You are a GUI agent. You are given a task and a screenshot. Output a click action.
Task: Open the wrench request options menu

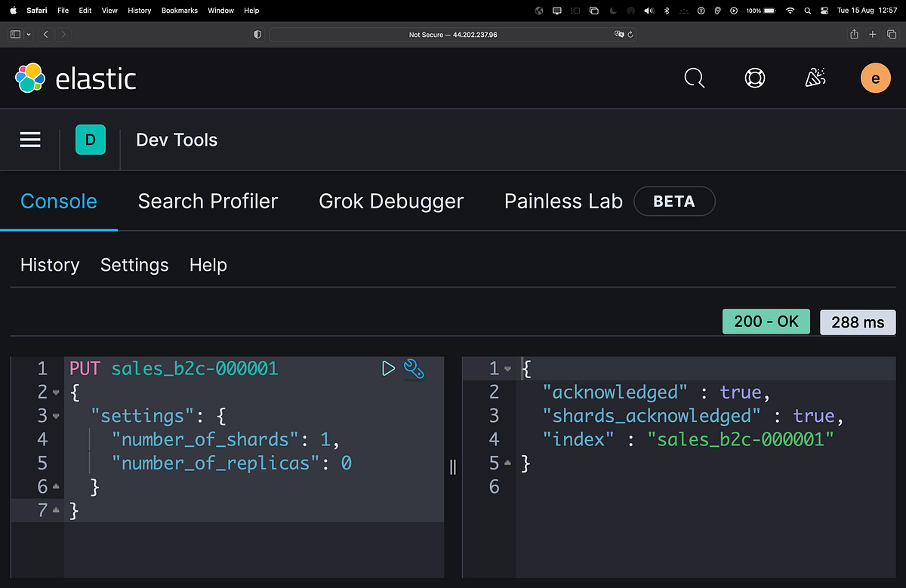[414, 368]
